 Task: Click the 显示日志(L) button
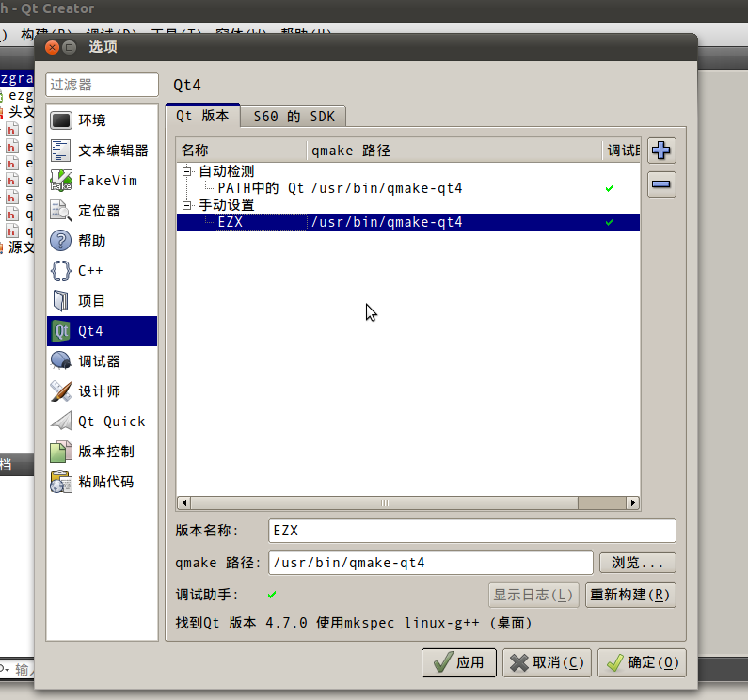[533, 595]
